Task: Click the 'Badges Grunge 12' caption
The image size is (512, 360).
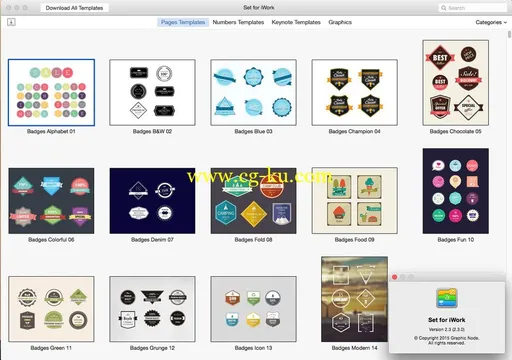Action: tap(152, 348)
